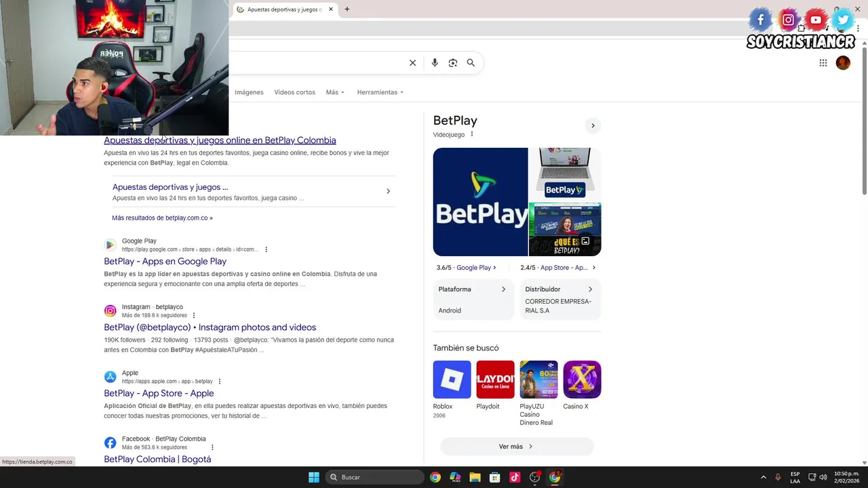The width and height of the screenshot is (868, 488).
Task: Click the taskbar microphone indicator
Action: pos(778,477)
